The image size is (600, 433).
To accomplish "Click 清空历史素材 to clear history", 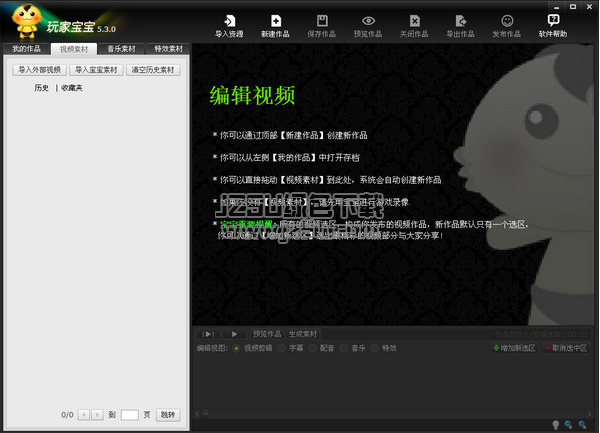I will pos(153,70).
